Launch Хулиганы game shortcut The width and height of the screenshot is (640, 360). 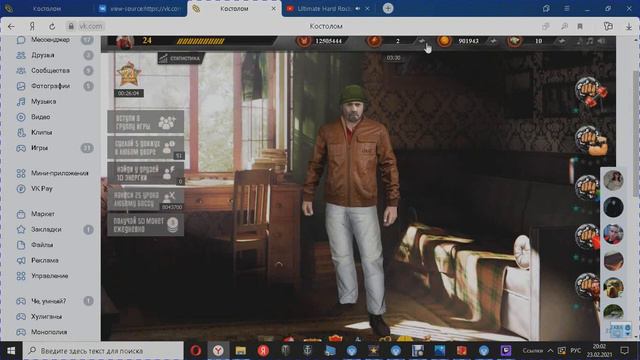(x=47, y=317)
